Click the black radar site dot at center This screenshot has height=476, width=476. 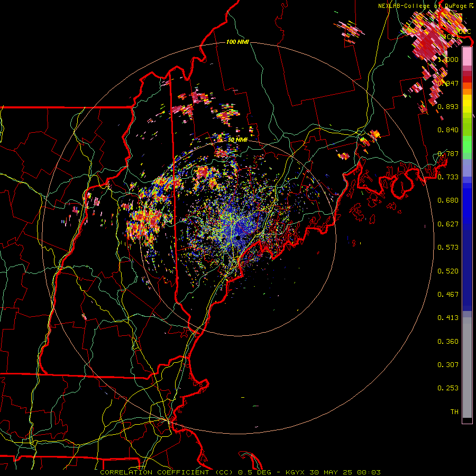coord(239,237)
